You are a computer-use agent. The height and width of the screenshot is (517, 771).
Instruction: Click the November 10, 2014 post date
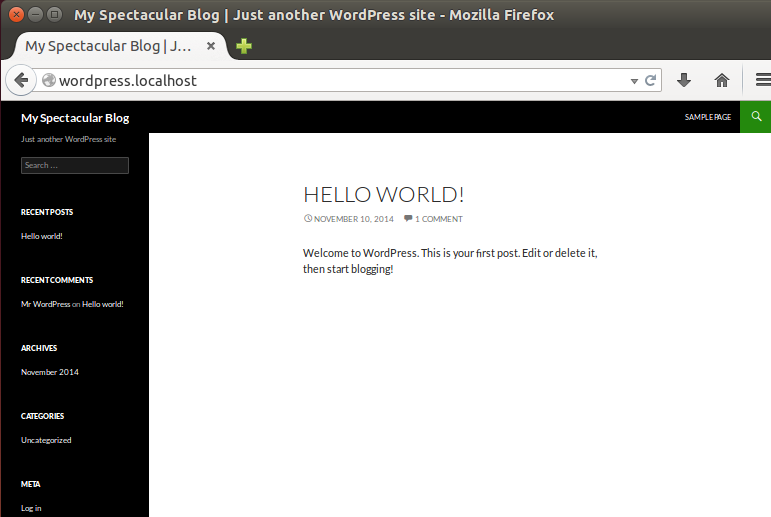pos(353,219)
